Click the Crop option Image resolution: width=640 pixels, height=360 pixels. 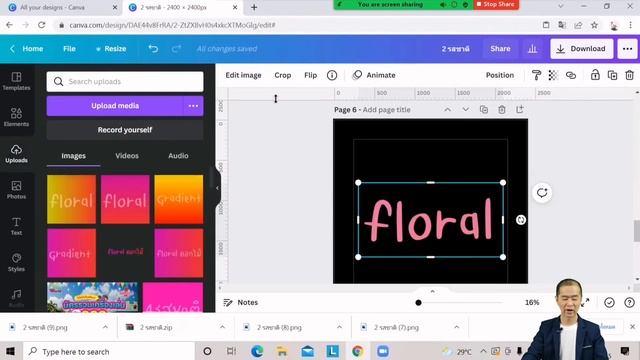click(x=282, y=75)
